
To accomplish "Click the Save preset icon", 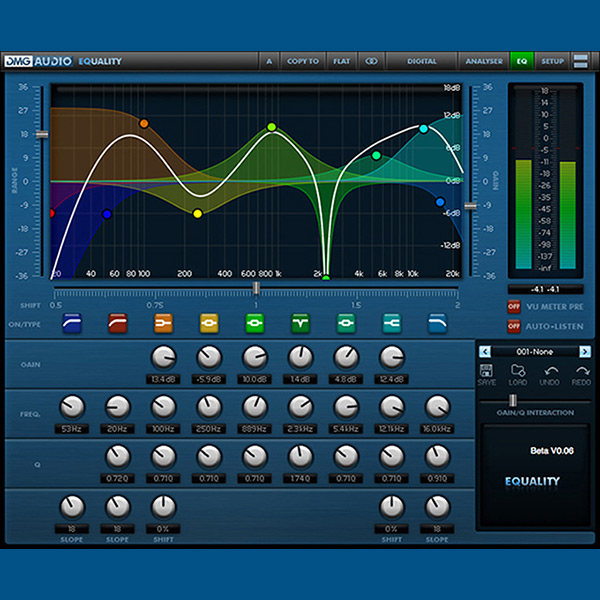I will (487, 372).
